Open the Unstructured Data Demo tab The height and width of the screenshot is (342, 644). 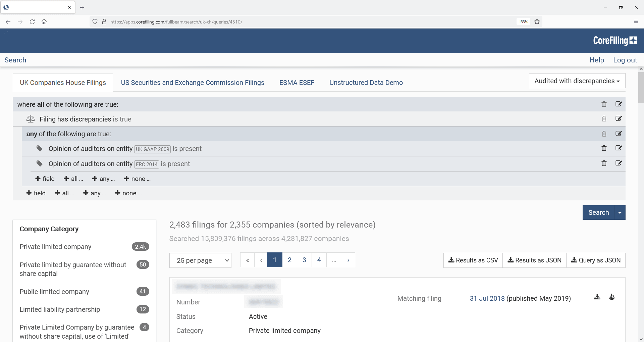point(366,83)
